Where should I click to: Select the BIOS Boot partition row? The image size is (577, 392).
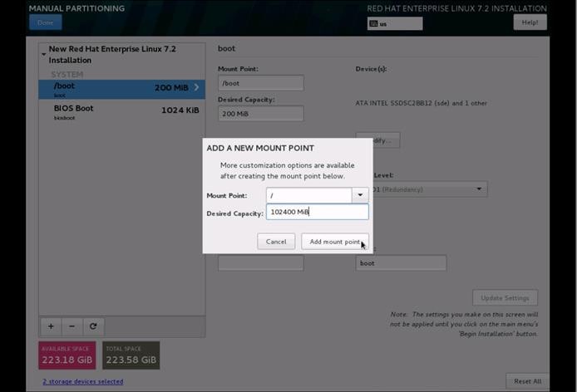point(122,112)
